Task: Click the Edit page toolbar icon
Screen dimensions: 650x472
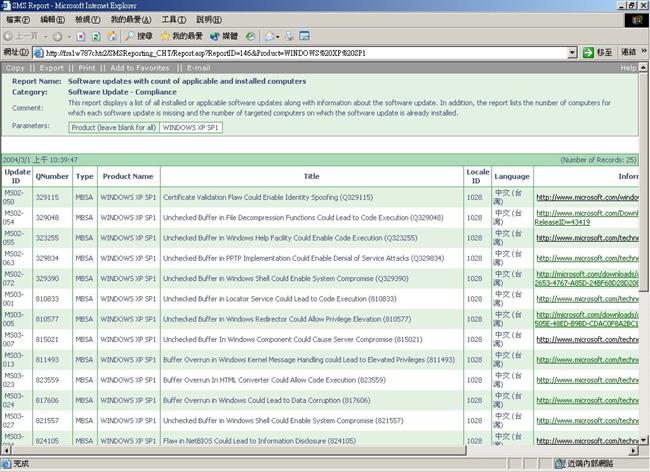Action: click(305, 36)
